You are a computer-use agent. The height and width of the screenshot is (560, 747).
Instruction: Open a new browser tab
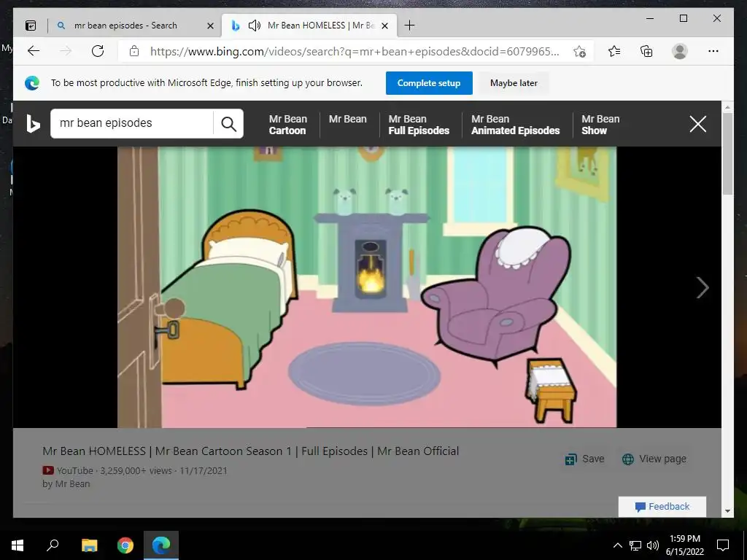click(x=409, y=26)
